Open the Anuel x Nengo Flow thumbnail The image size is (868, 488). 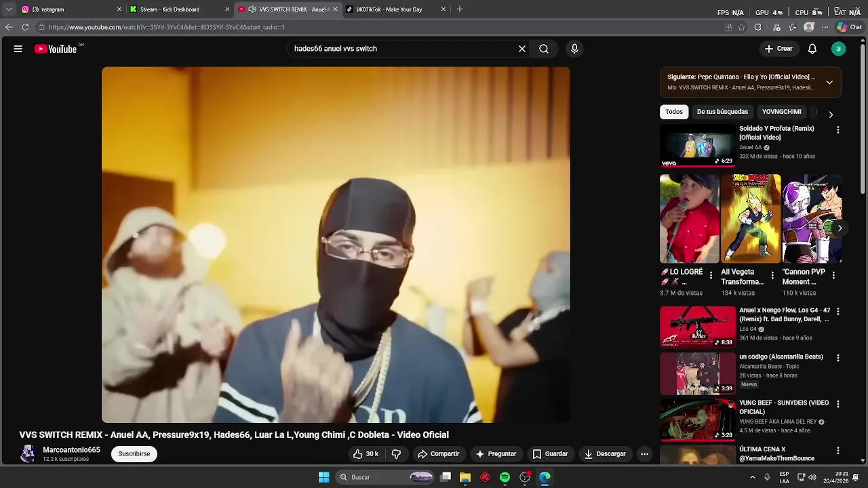[698, 327]
